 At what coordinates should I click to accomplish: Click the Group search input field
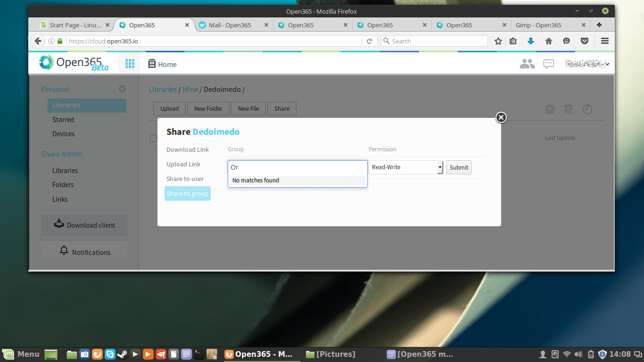coord(297,167)
